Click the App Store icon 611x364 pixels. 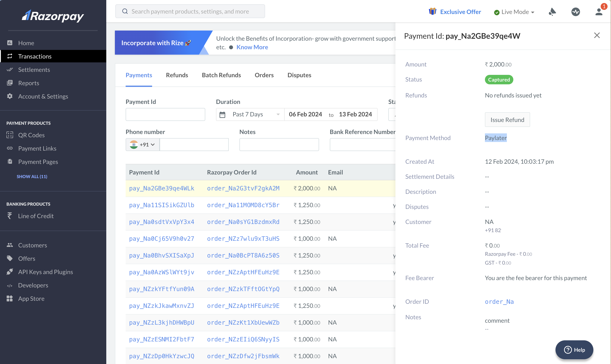click(x=10, y=298)
